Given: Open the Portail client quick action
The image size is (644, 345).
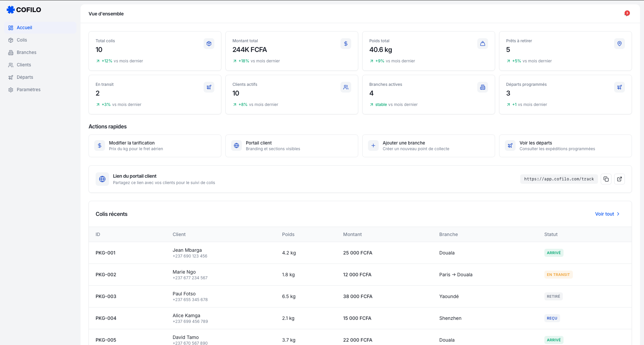Looking at the screenshot, I should pos(291,146).
